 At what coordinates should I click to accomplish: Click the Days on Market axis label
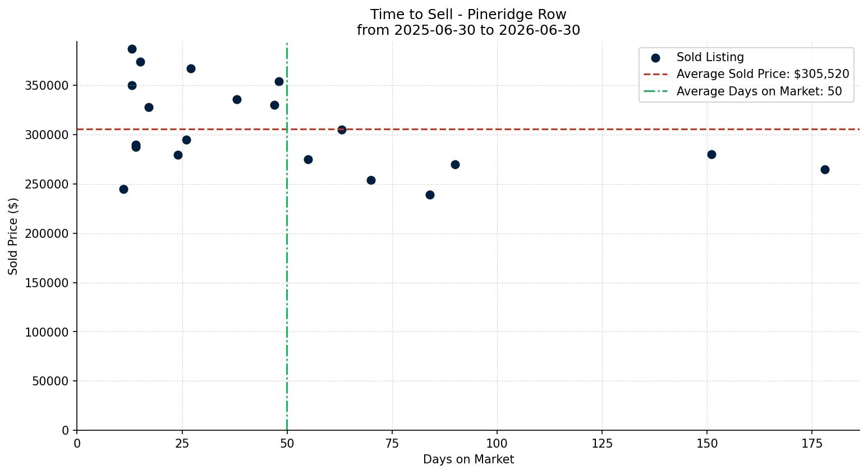tap(469, 459)
